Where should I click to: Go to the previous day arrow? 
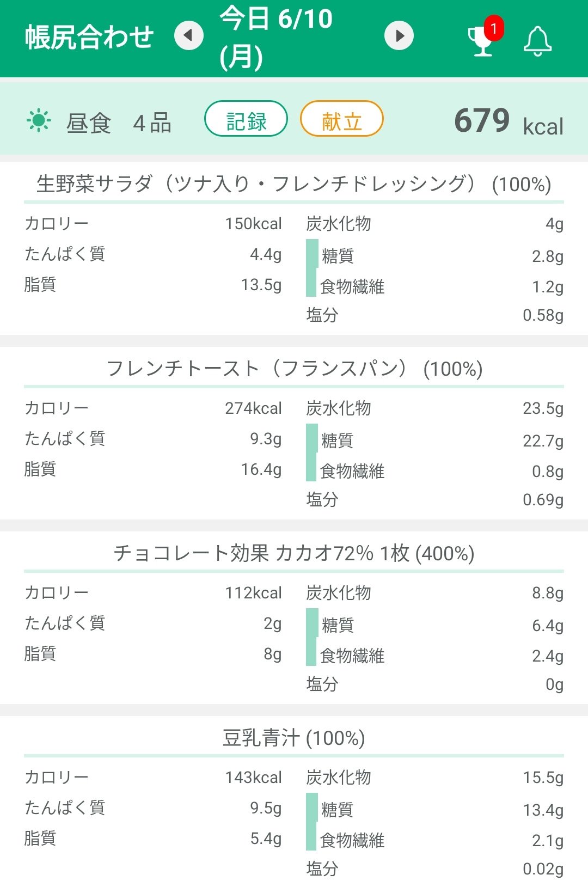pos(188,36)
